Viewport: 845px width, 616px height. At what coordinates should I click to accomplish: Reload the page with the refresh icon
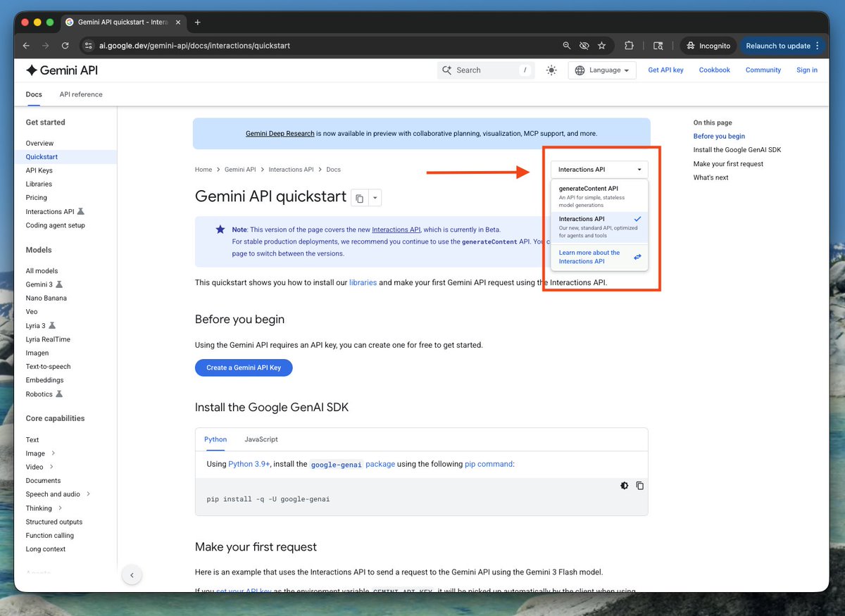[x=65, y=46]
